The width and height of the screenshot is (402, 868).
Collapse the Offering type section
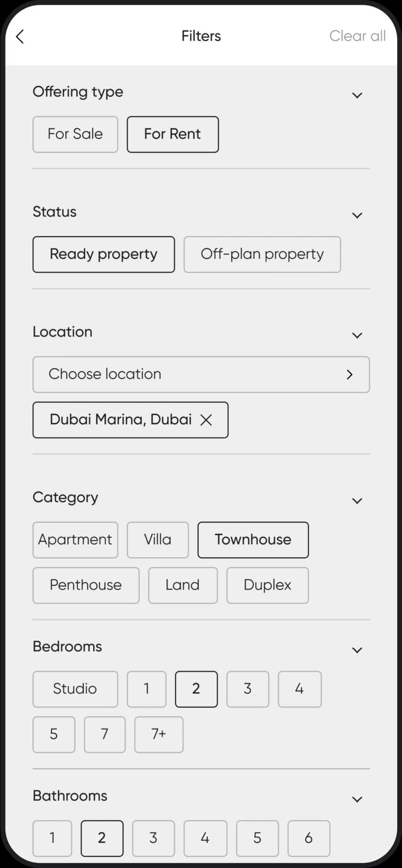[x=357, y=95]
